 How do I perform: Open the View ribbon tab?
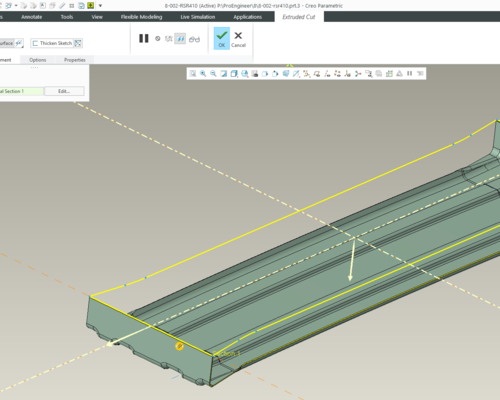[97, 17]
